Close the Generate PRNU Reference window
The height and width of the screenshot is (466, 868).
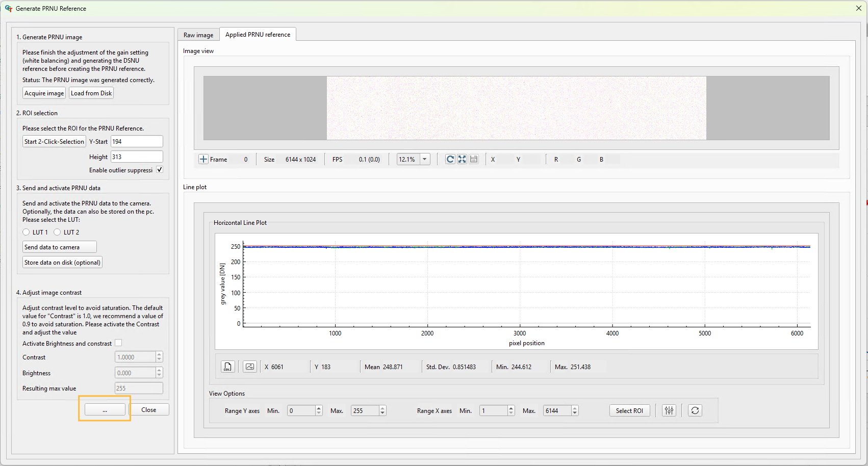pos(859,8)
